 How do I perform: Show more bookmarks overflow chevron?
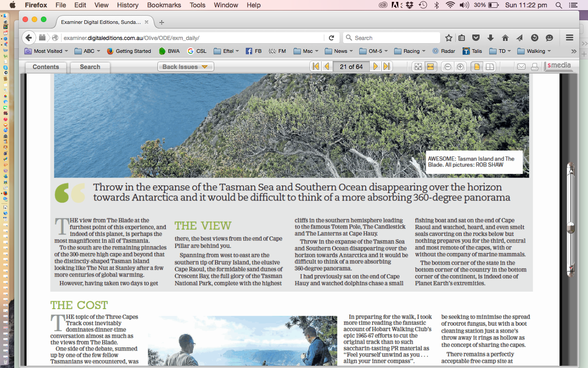[573, 51]
